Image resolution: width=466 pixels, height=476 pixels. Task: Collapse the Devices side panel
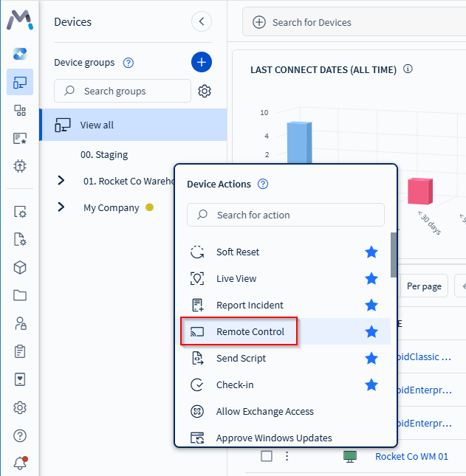(201, 21)
